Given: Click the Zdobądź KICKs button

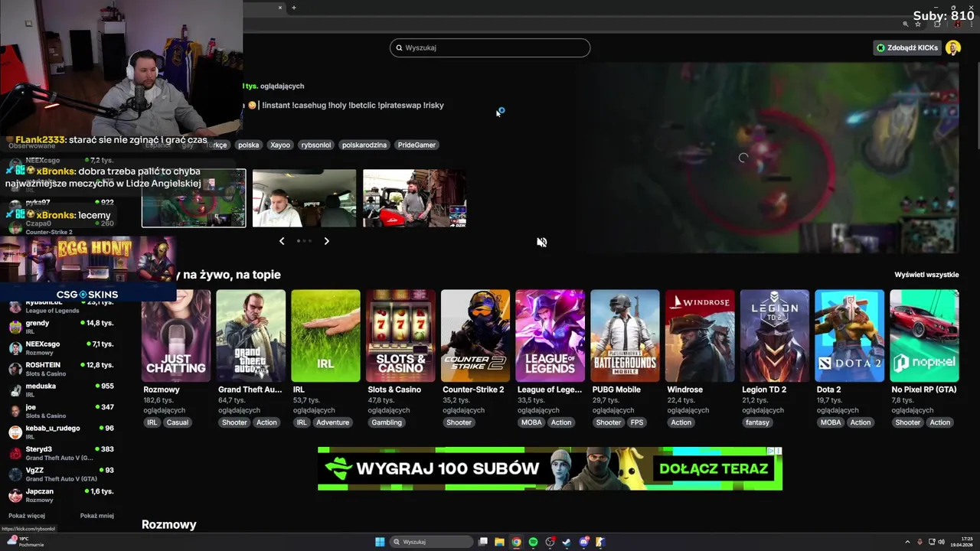Looking at the screenshot, I should (x=907, y=47).
